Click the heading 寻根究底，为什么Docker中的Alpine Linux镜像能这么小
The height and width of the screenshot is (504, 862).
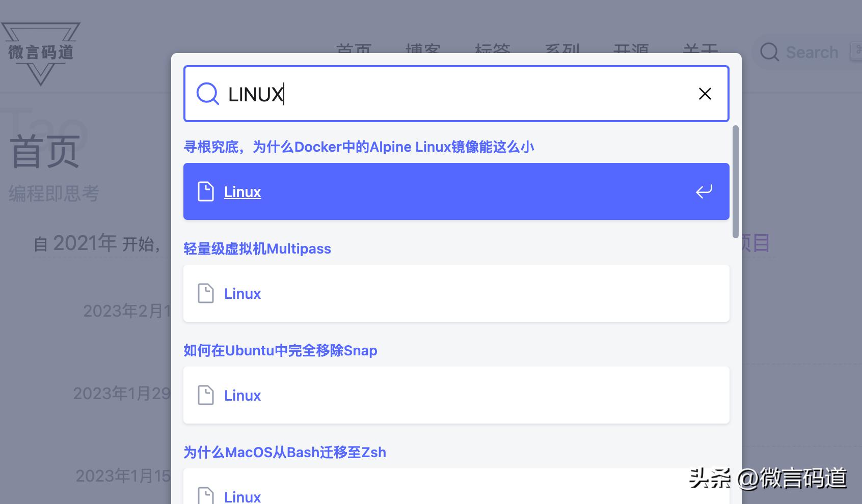[359, 147]
